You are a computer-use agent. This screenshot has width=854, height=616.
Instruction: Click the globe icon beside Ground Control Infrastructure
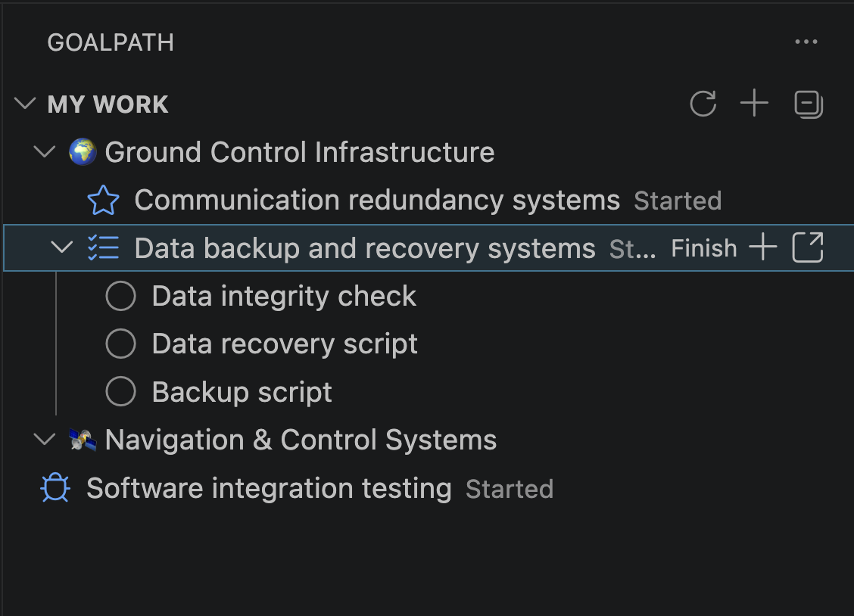[x=81, y=151]
